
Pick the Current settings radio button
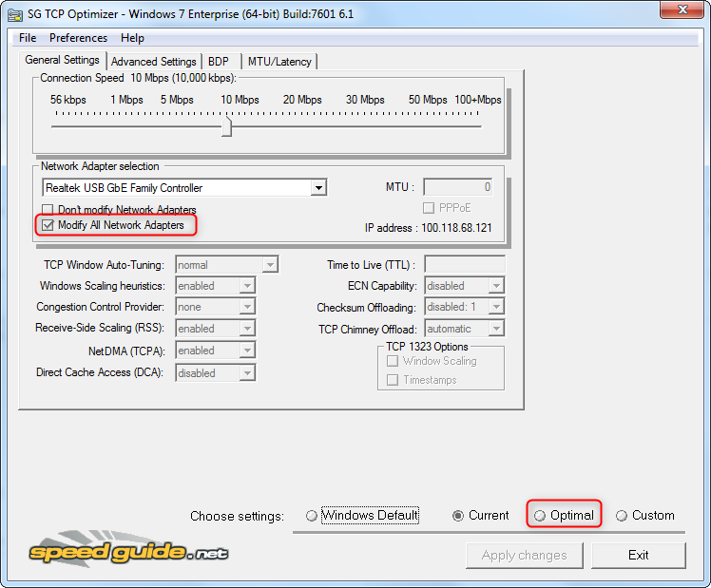tap(459, 516)
